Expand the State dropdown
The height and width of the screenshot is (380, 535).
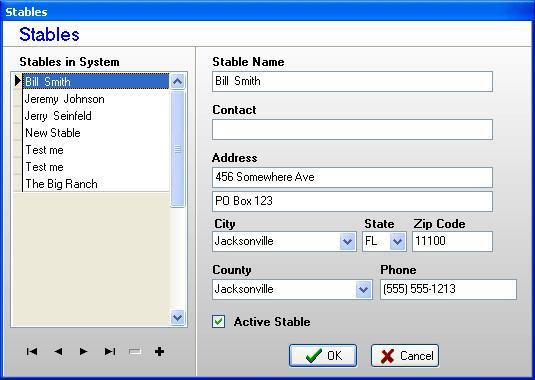(x=397, y=242)
